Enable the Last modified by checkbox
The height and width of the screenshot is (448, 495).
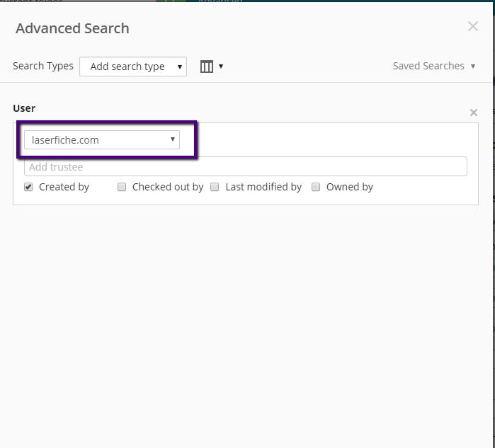point(215,187)
